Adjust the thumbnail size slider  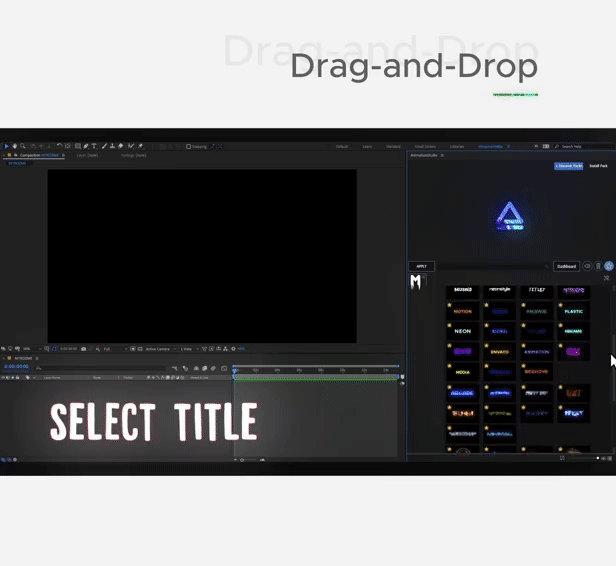[x=585, y=458]
